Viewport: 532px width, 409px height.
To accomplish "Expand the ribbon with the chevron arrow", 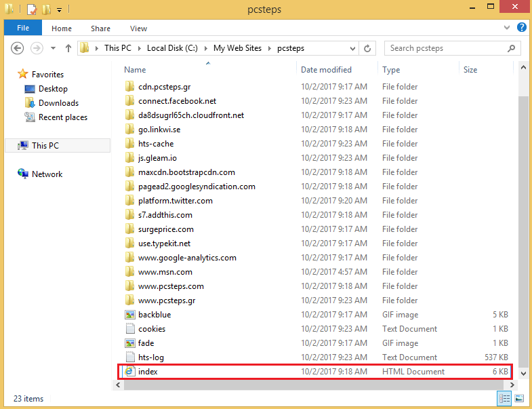I will 506,28.
